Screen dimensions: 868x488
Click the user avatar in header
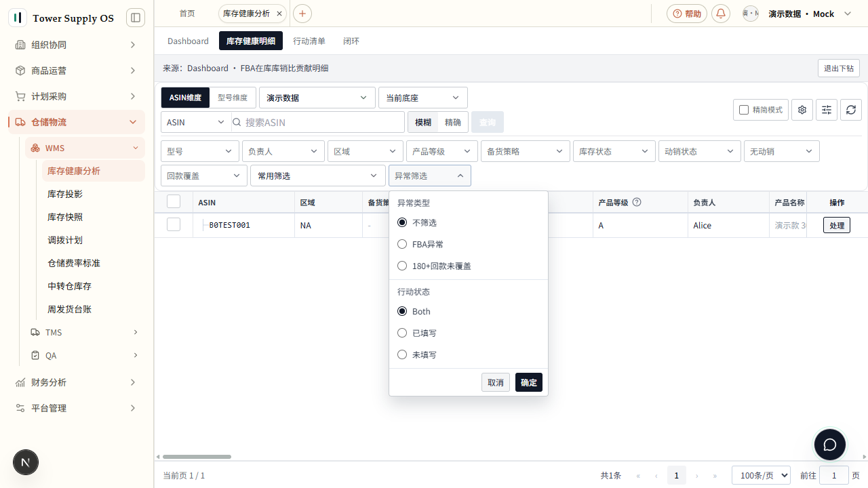(x=751, y=14)
